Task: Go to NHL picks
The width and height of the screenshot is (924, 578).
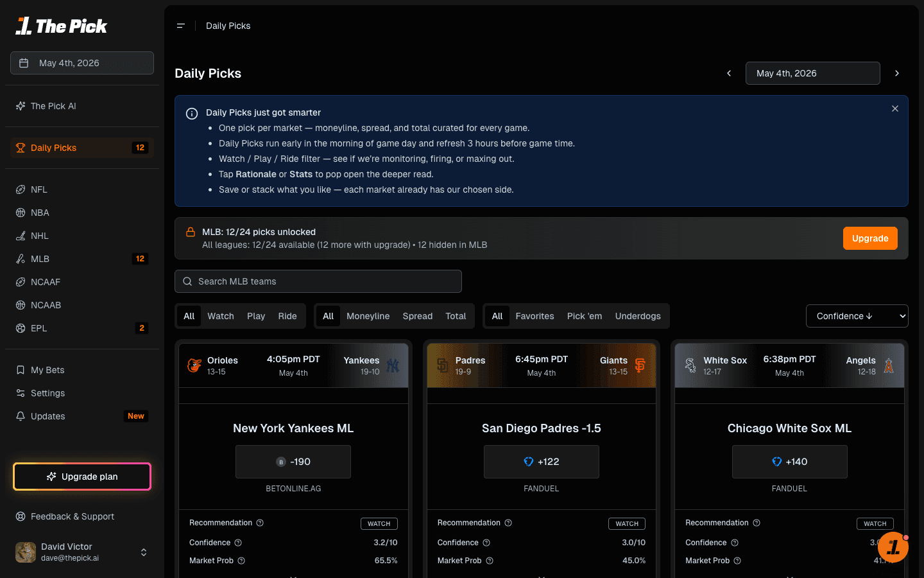Action: coord(82,236)
